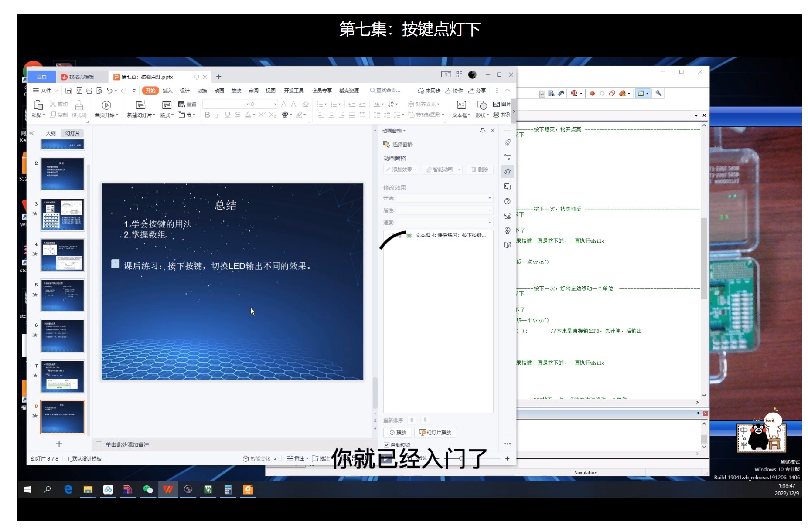Click the Selection Pane icon
This screenshot has width=808, height=532.
coord(386,144)
